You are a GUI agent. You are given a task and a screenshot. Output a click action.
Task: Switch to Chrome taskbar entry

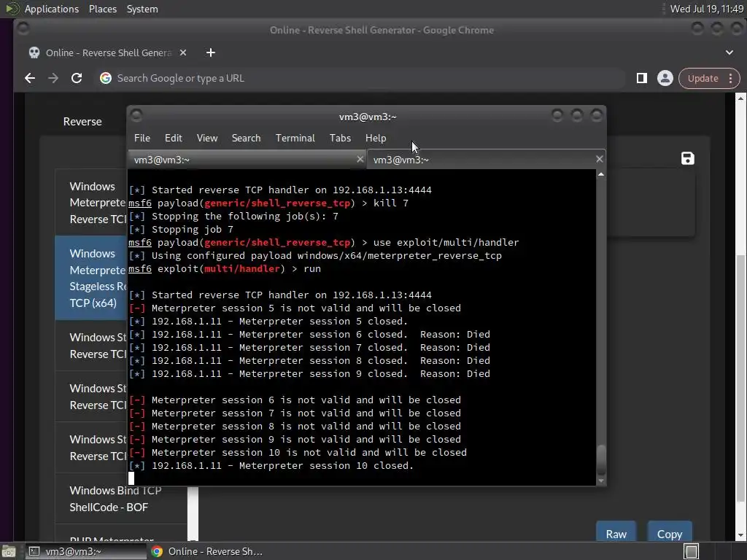[x=206, y=551]
